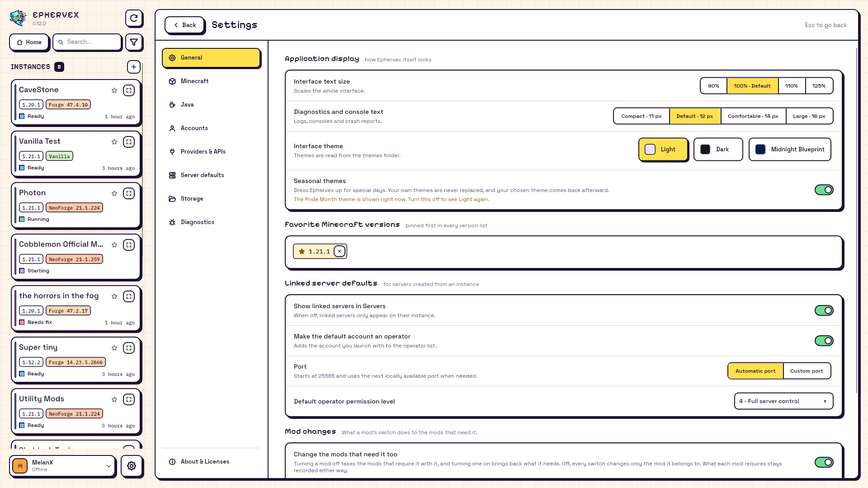Select Custom port option
Screen dimensions: 868x488
coord(807,371)
